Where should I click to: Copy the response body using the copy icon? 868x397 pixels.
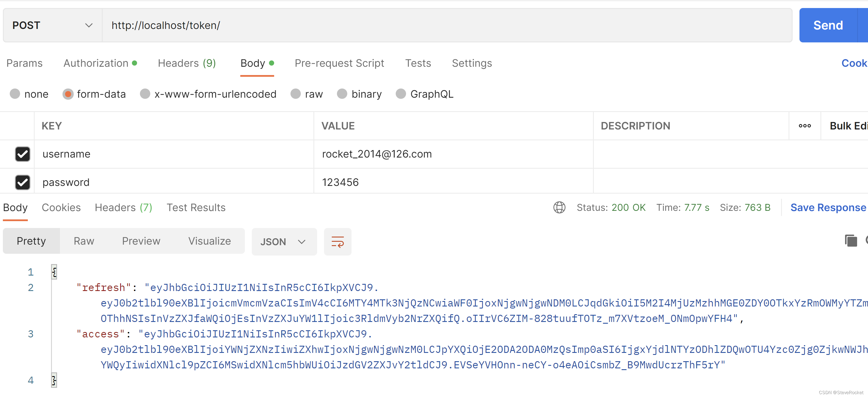click(851, 241)
